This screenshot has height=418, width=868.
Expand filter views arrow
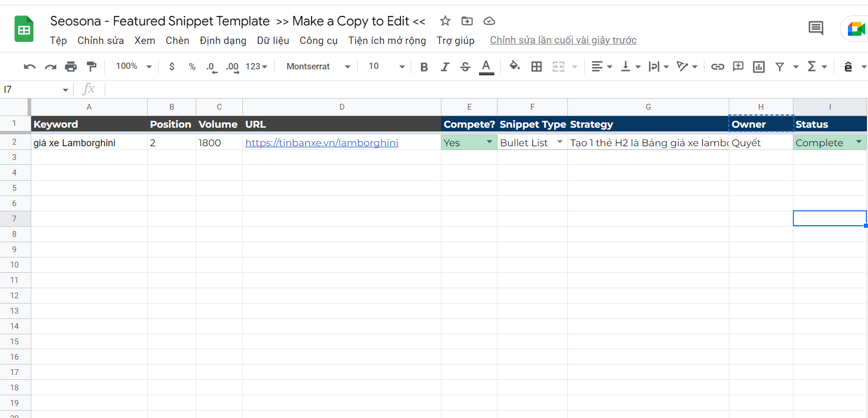coord(795,67)
